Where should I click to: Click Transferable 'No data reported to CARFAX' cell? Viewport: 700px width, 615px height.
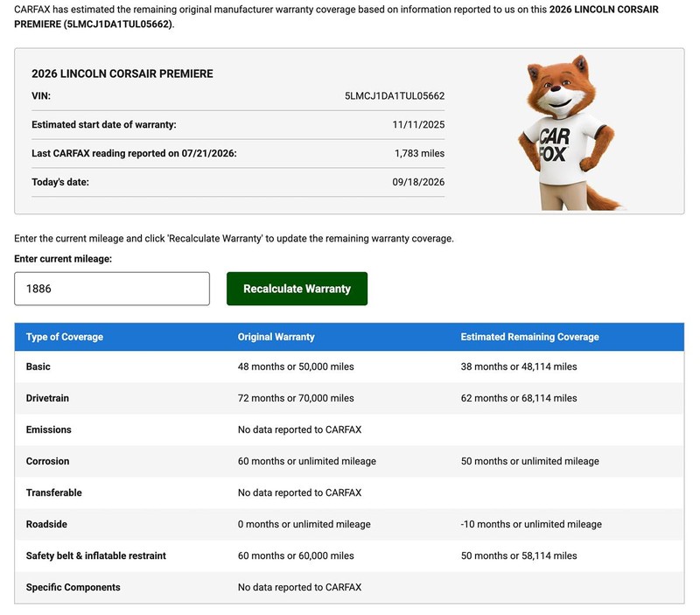[x=299, y=493]
